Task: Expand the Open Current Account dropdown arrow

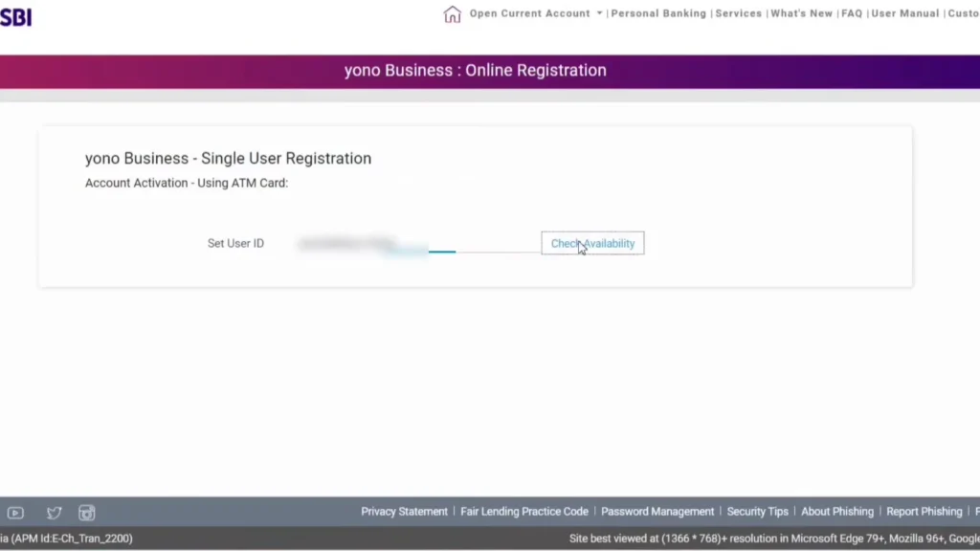Action: point(599,13)
